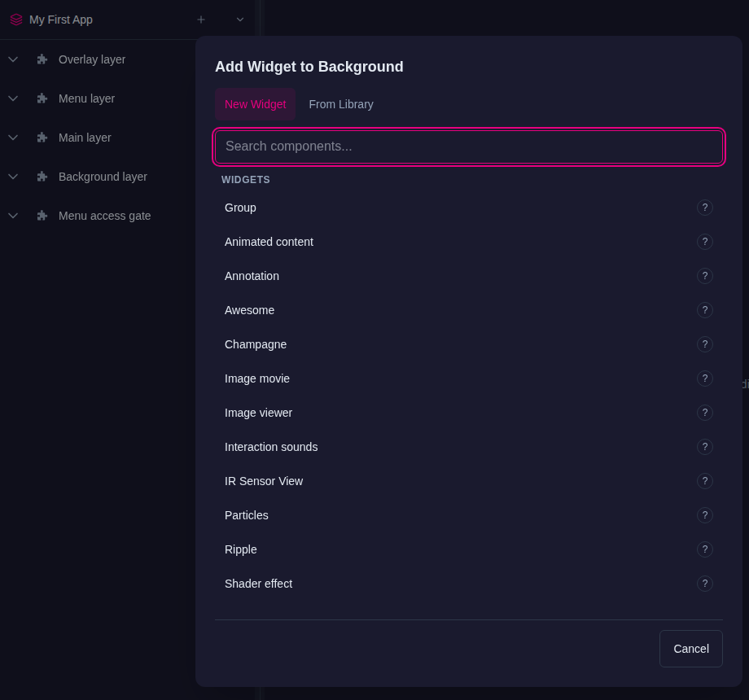Choose the Awesome widget
The height and width of the screenshot is (700, 749).
(x=469, y=310)
